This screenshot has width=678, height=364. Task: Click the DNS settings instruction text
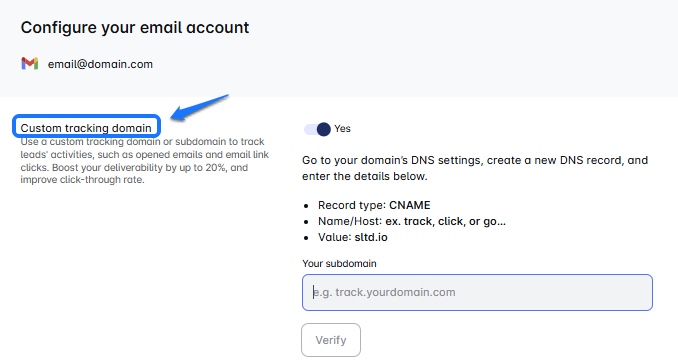coord(475,168)
